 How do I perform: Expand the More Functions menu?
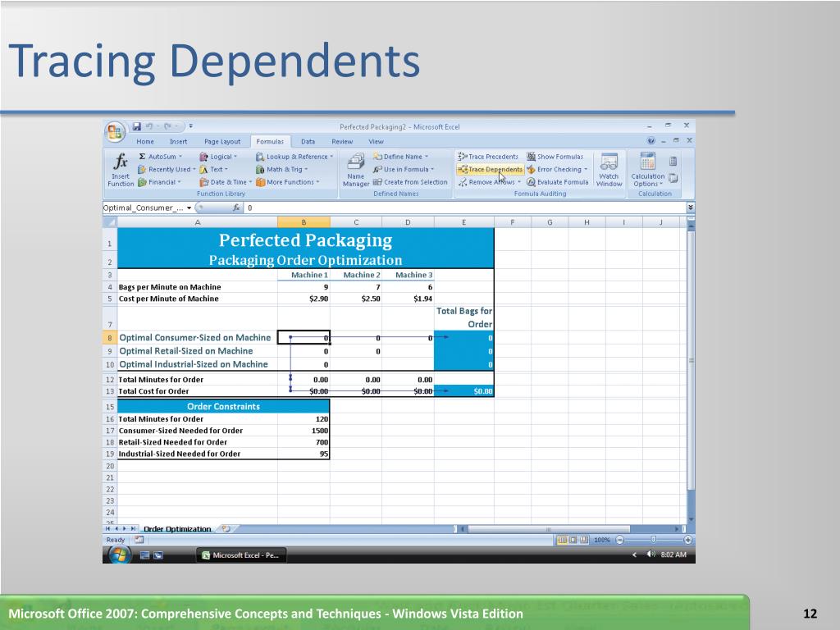(x=288, y=182)
